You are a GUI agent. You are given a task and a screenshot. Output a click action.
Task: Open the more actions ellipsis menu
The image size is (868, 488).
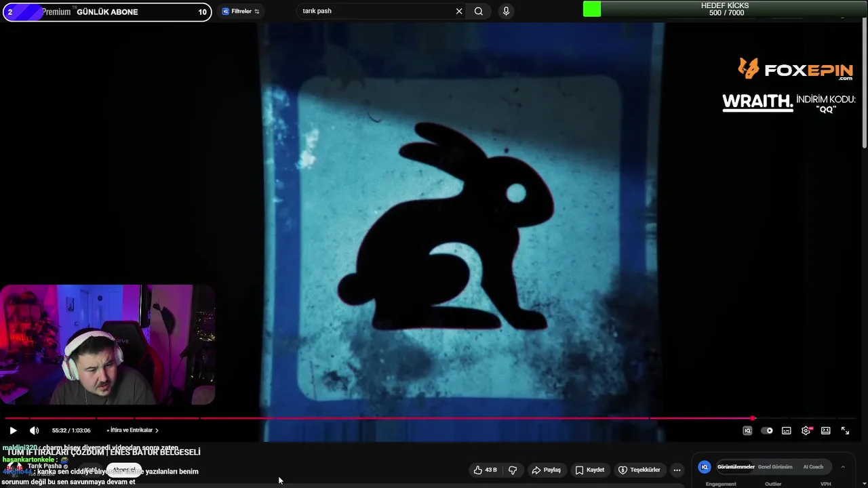pos(677,470)
